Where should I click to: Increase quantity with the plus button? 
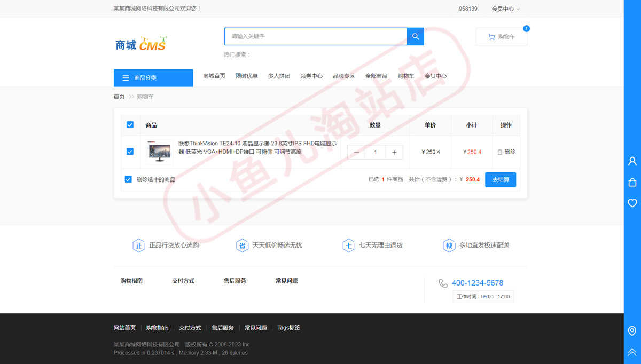tap(394, 152)
